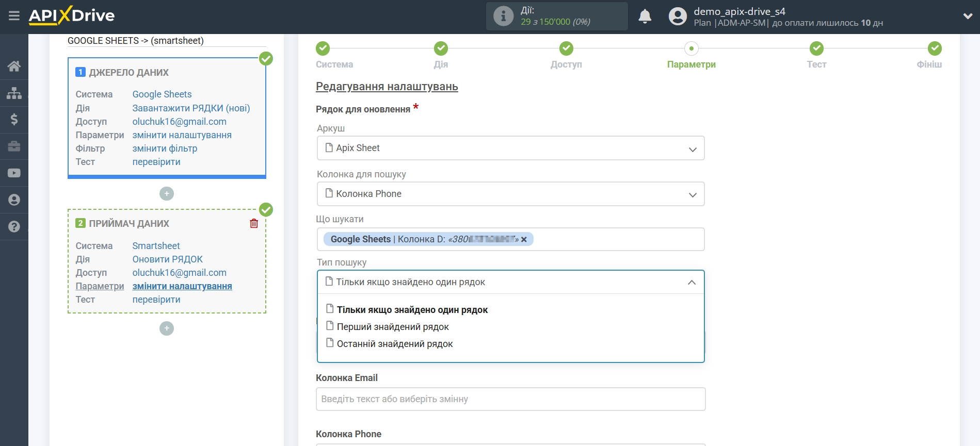Image resolution: width=980 pixels, height=446 pixels.
Task: Click the source Google Sheets system link
Action: click(x=162, y=94)
